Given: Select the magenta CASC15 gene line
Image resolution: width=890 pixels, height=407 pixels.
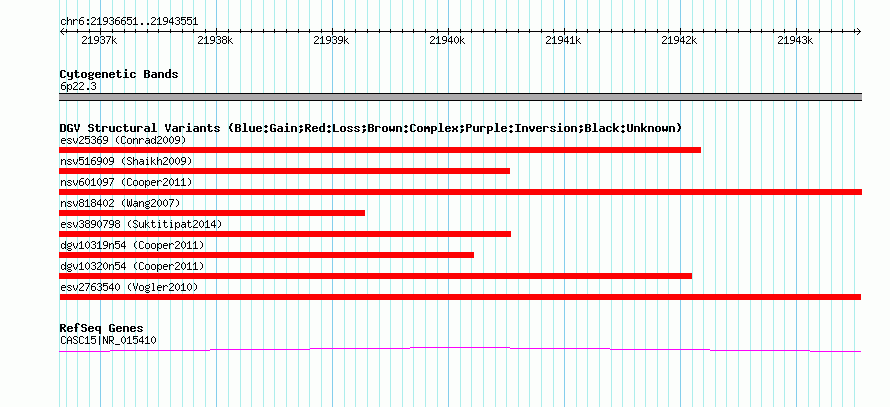Looking at the screenshot, I should (x=460, y=349).
